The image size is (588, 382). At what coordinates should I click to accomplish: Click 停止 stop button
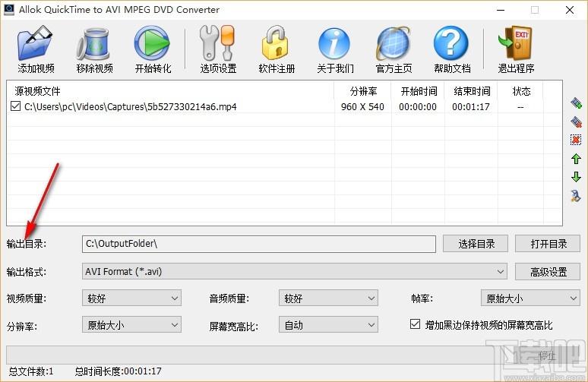[547, 355]
